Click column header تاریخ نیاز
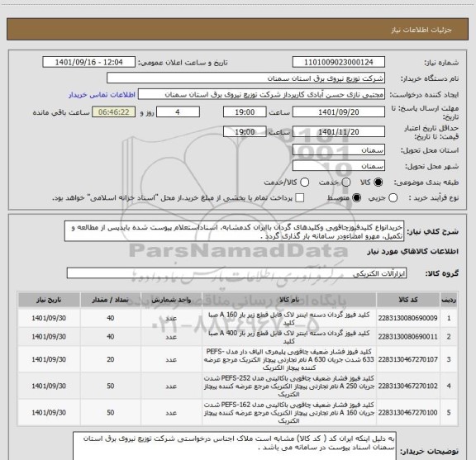This screenshot has height=460, width=476. 49,300
